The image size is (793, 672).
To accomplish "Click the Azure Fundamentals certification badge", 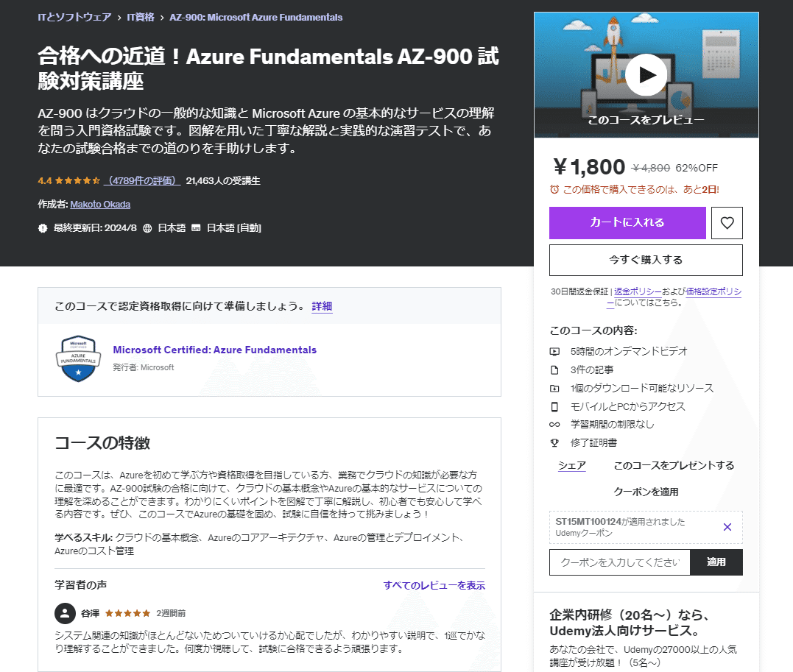I will pyautogui.click(x=78, y=358).
